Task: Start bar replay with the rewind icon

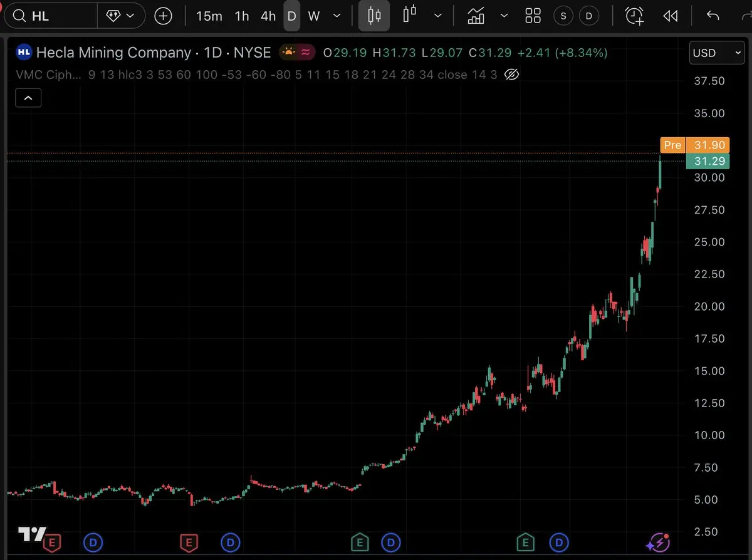Action: click(671, 16)
